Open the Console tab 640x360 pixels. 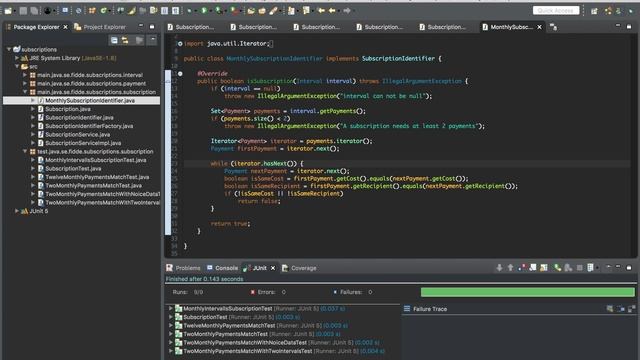(x=222, y=268)
